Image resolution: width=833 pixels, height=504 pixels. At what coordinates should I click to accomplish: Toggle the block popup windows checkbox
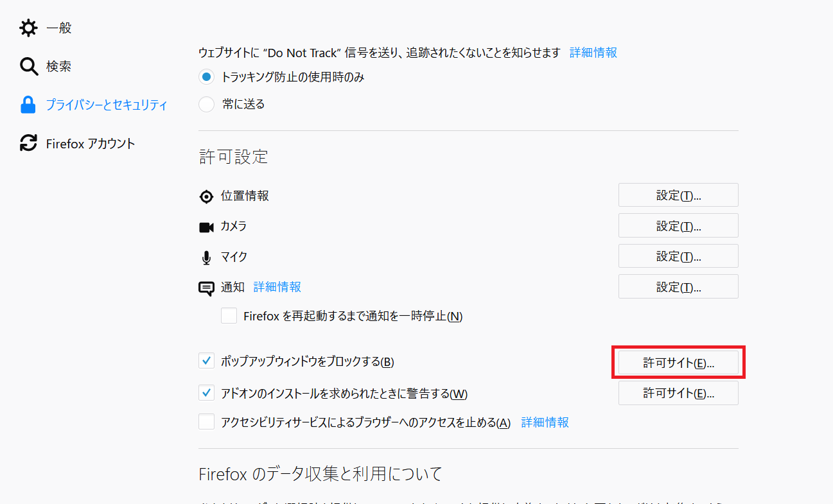click(x=206, y=361)
